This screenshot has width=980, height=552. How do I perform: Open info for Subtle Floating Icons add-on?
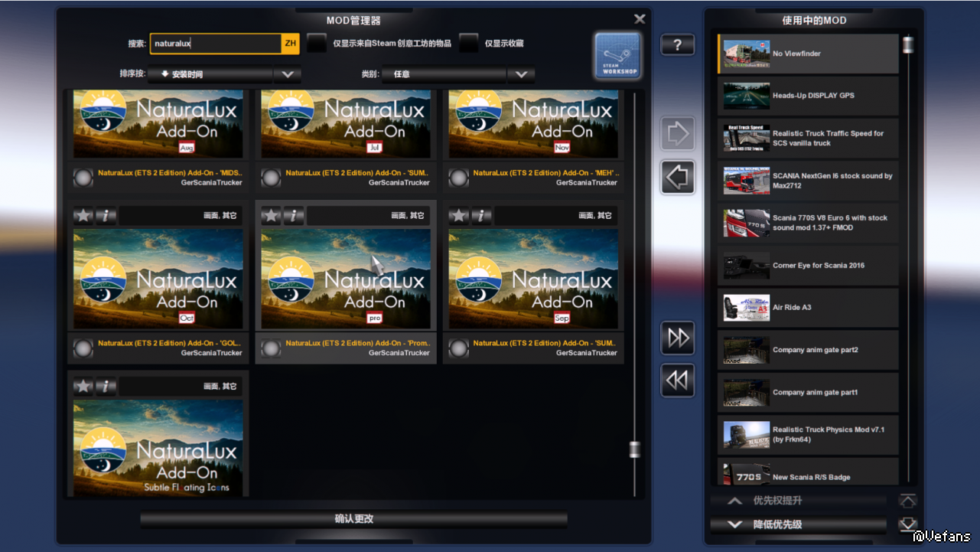(x=106, y=387)
